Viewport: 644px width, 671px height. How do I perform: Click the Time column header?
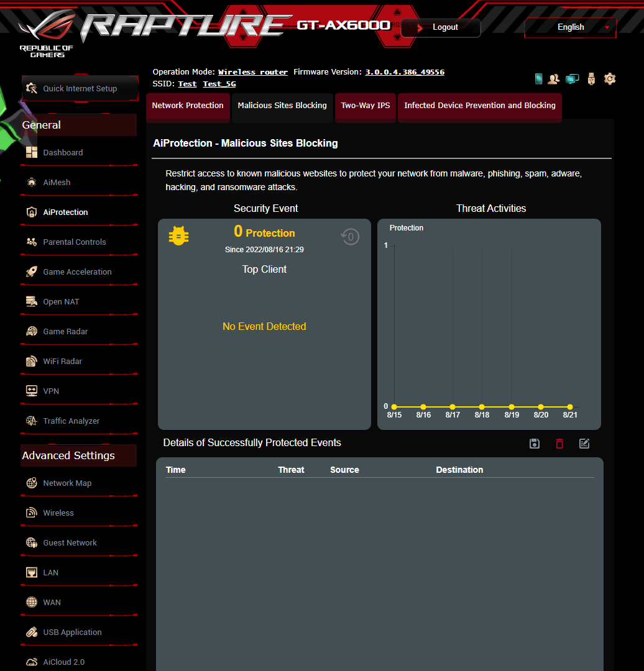tap(175, 470)
